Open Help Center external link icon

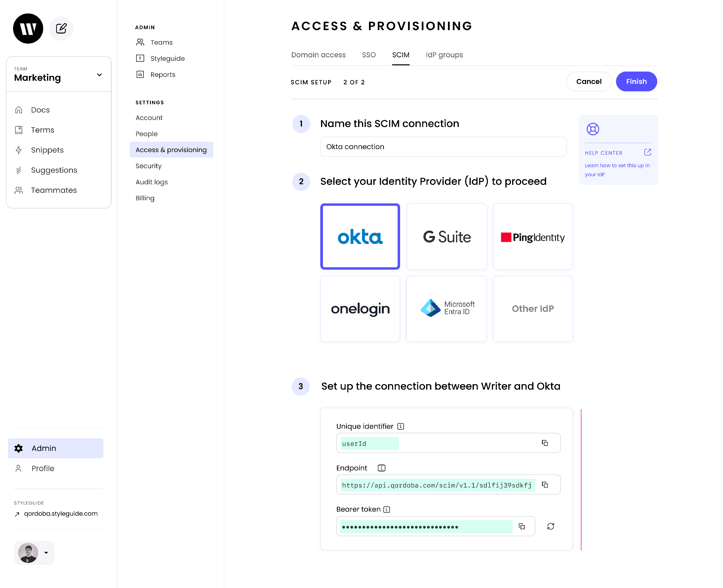[648, 152]
